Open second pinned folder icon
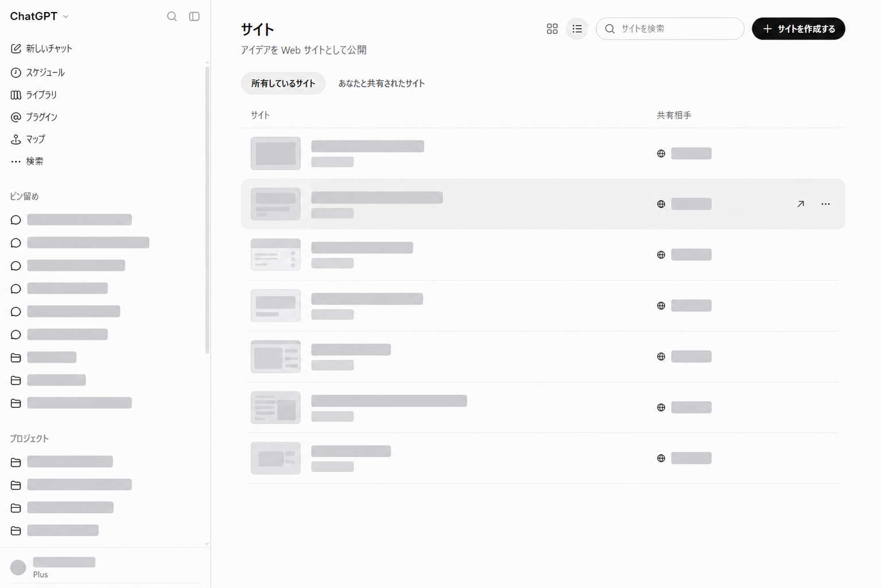This screenshot has height=588, width=881. coord(16,380)
